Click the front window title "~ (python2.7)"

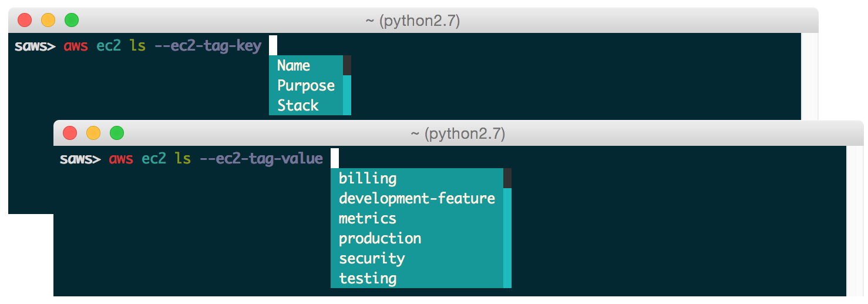point(458,134)
